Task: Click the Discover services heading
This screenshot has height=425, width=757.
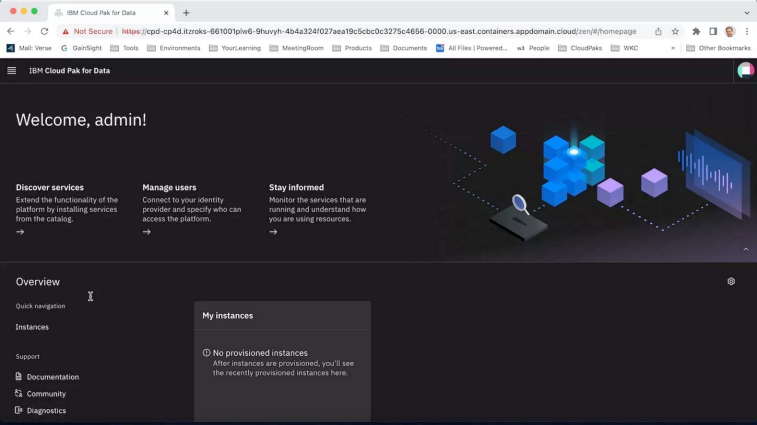Action: click(50, 187)
